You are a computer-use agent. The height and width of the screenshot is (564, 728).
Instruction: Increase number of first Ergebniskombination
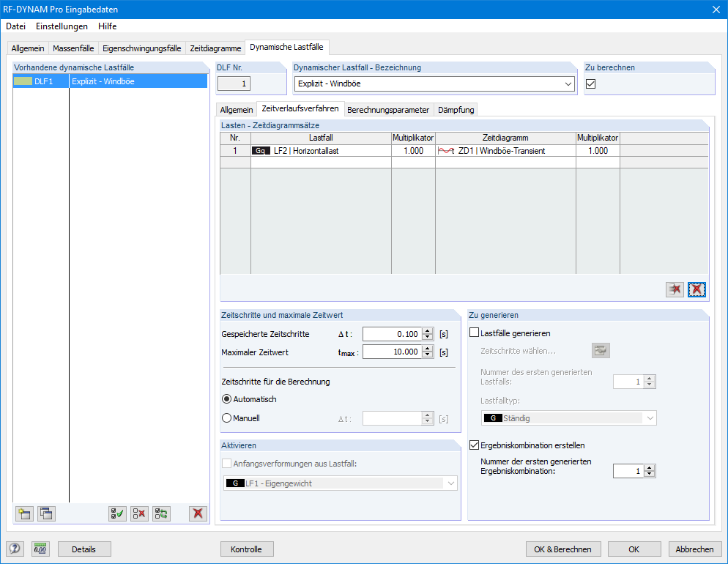click(650, 468)
